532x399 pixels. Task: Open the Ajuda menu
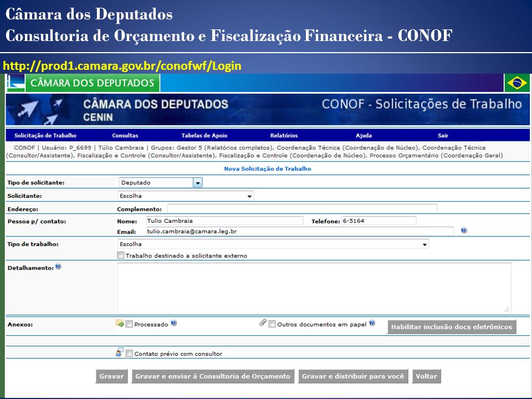[x=364, y=135]
